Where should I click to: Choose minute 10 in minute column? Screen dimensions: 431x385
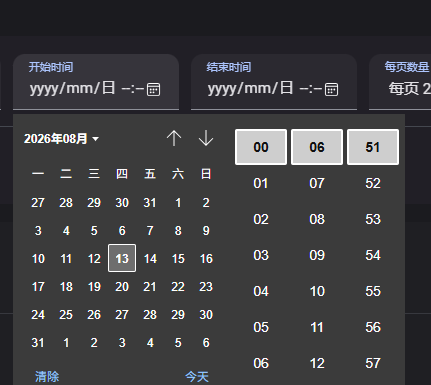pyautogui.click(x=317, y=291)
